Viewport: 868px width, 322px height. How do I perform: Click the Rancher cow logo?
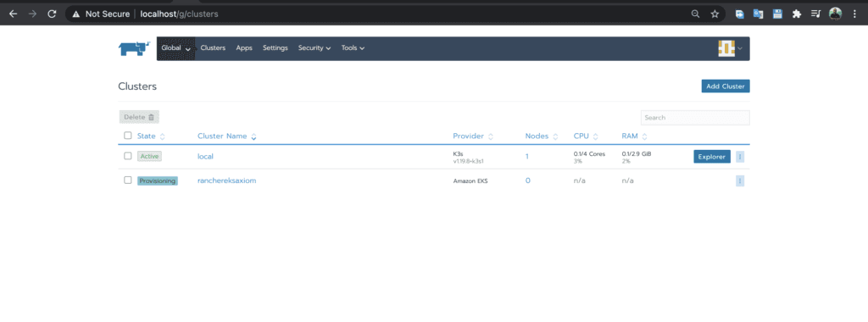134,48
